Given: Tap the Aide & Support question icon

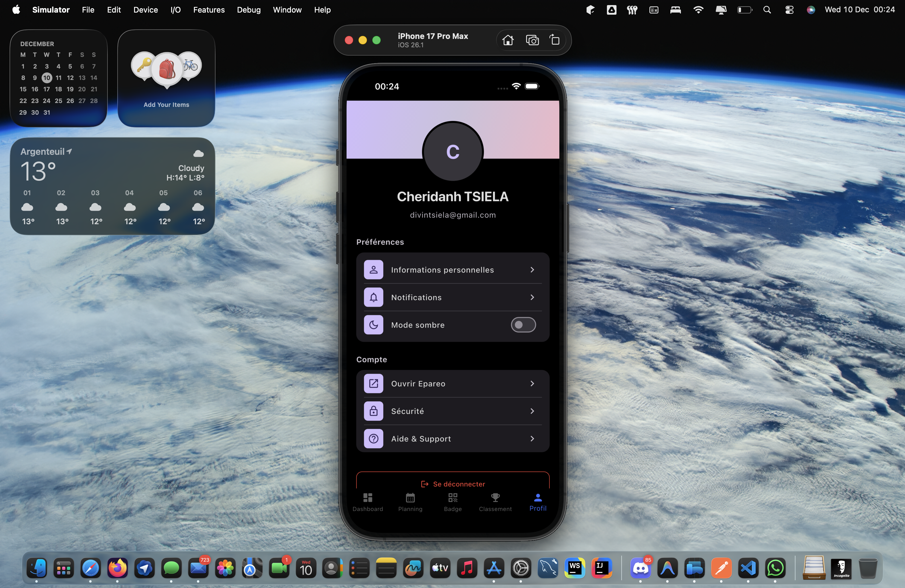Looking at the screenshot, I should [373, 439].
